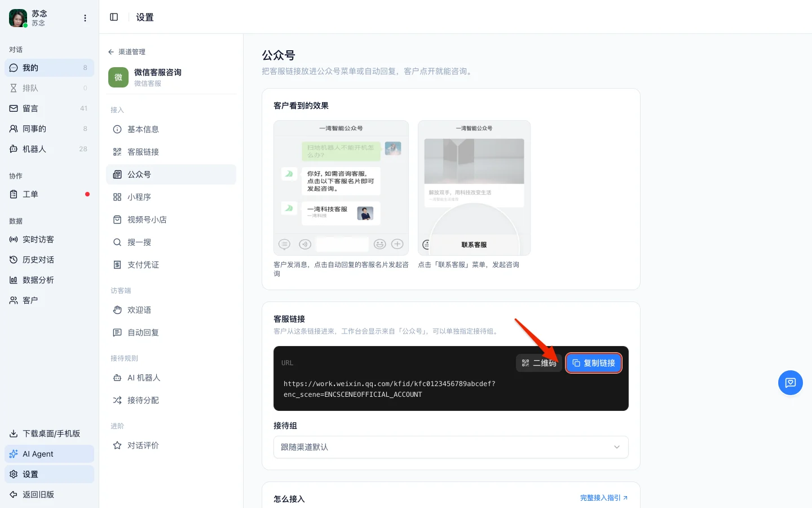
Task: Open 设置 in the left sidebar
Action: [x=50, y=474]
